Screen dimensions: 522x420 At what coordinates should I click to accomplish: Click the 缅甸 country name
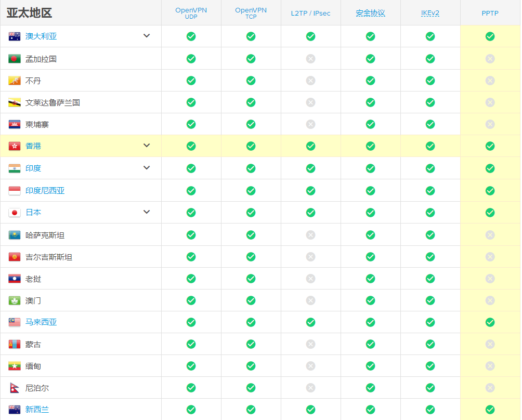[33, 366]
